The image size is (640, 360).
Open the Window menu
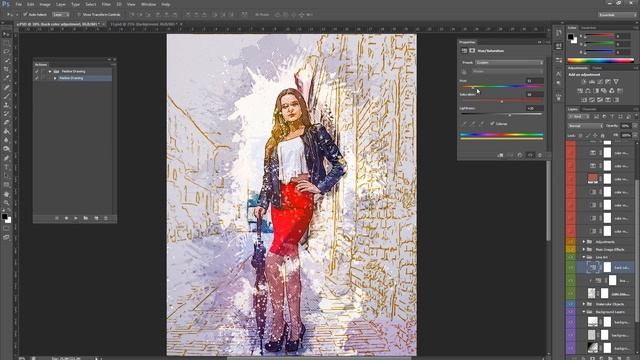coord(148,4)
